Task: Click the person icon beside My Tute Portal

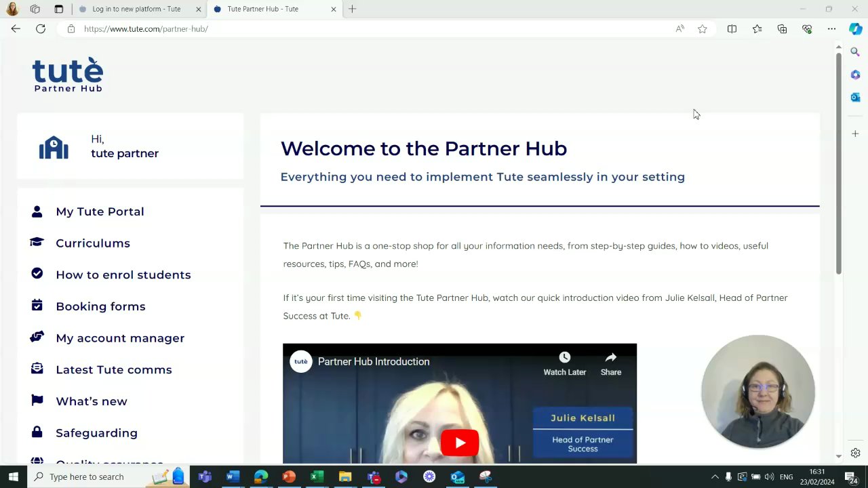Action: click(x=37, y=211)
